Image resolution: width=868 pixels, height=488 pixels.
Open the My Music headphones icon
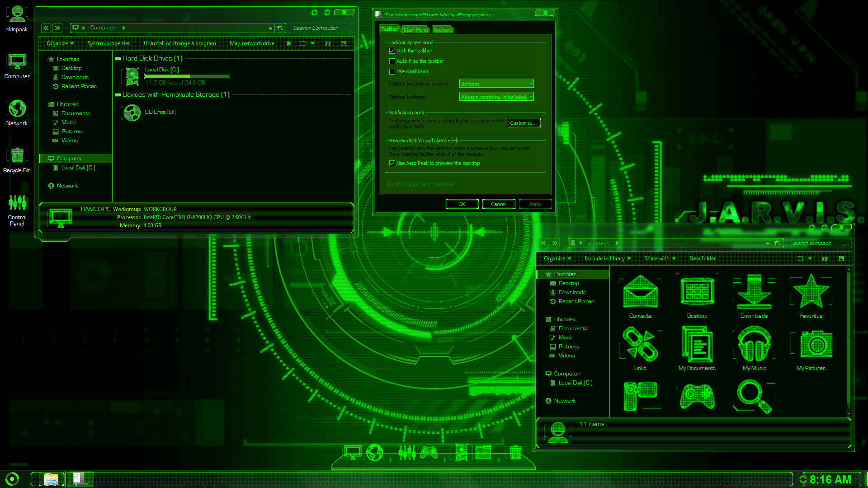754,345
